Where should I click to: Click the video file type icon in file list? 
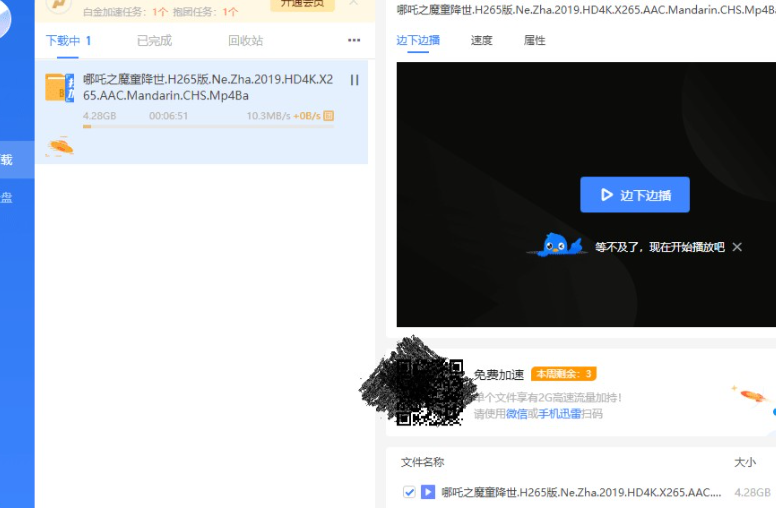[428, 492]
